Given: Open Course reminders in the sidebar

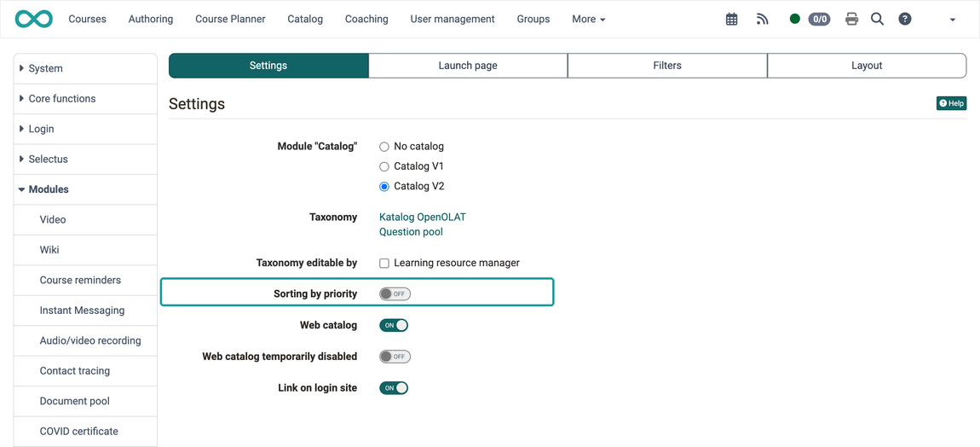Looking at the screenshot, I should (85, 280).
